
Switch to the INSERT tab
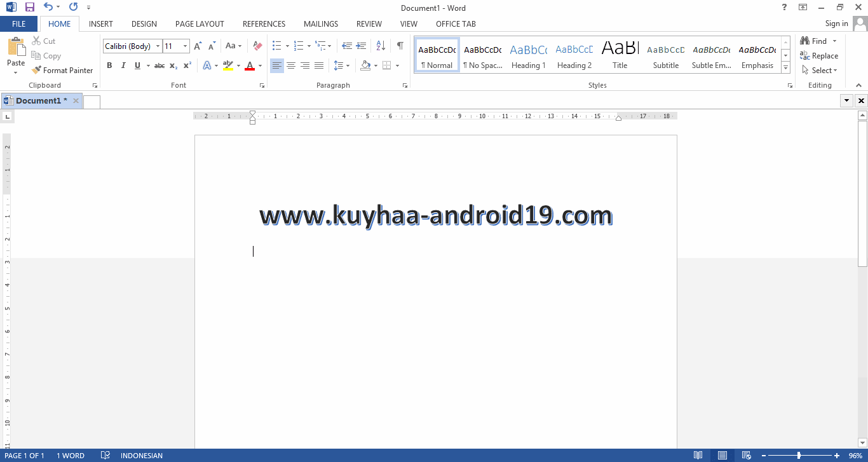point(101,24)
